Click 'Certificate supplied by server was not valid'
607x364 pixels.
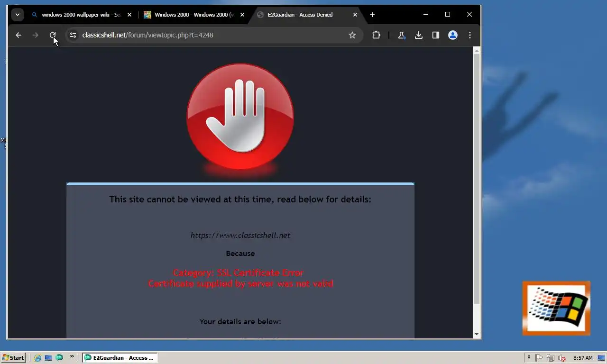pyautogui.click(x=241, y=283)
